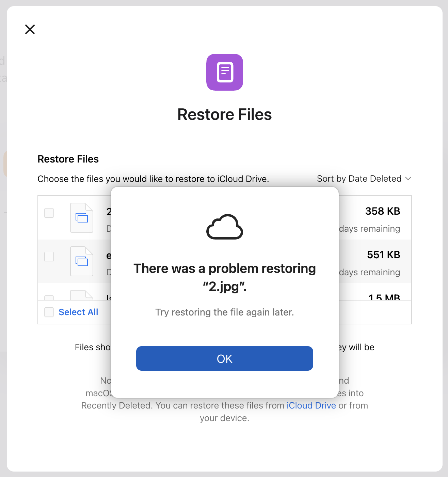Check the checkbox for the 358 KB file

click(x=49, y=213)
